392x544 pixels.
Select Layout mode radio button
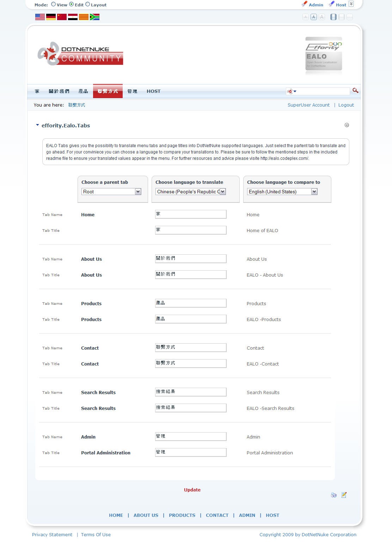(x=88, y=4)
